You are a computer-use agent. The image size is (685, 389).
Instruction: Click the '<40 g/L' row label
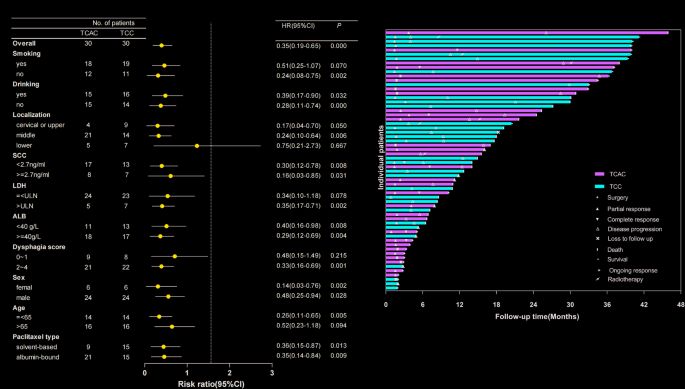28,226
